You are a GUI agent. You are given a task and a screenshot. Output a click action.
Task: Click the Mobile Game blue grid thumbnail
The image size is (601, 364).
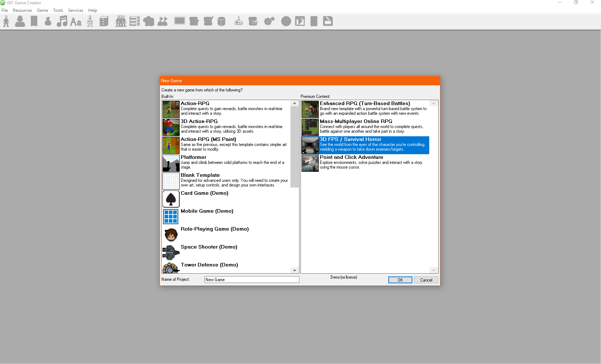171,217
